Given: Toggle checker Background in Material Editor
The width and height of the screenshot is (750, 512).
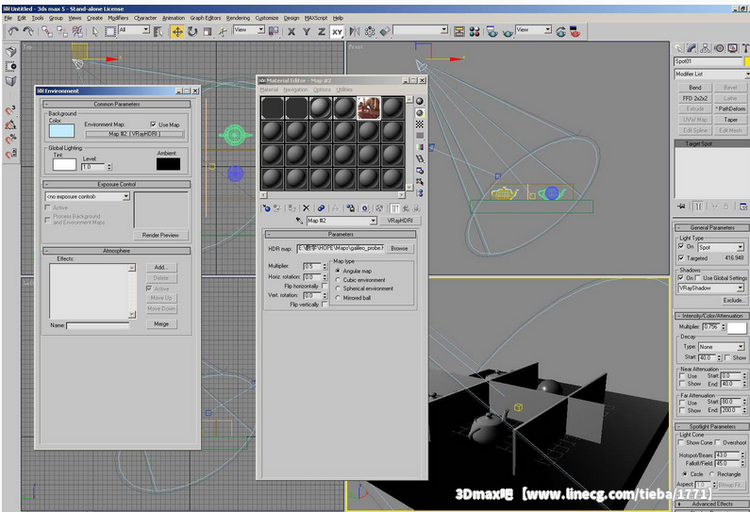Looking at the screenshot, I should coord(419,124).
